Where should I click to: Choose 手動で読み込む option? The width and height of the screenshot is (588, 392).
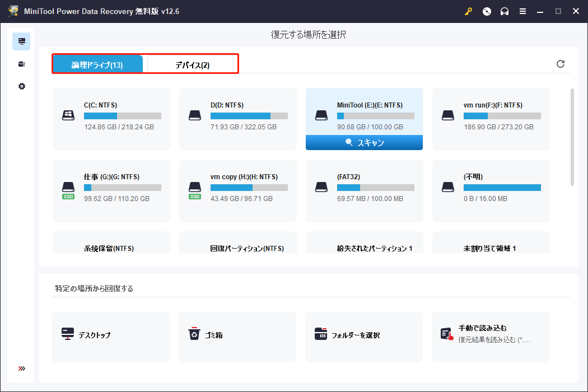click(491, 337)
